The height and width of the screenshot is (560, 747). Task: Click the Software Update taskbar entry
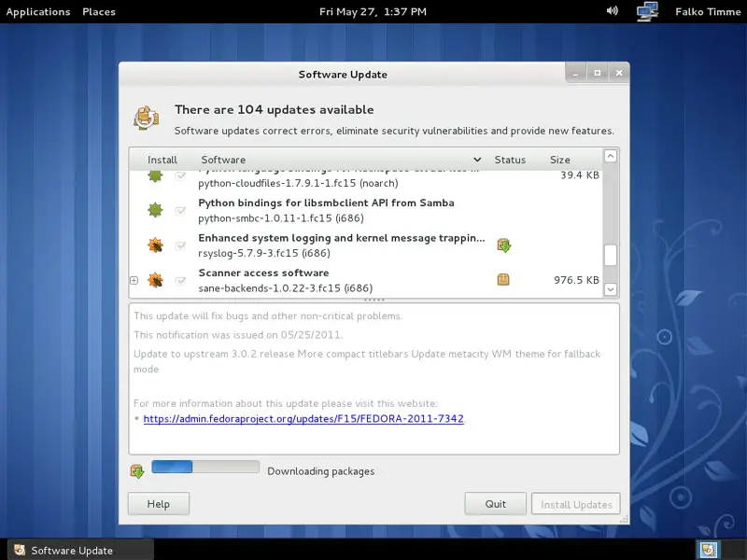coord(80,550)
